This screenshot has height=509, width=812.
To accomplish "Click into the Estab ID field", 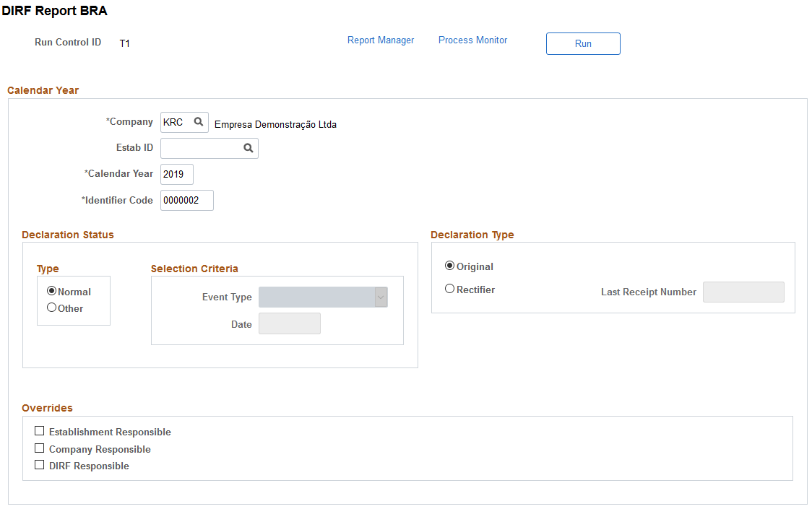I will coord(202,148).
